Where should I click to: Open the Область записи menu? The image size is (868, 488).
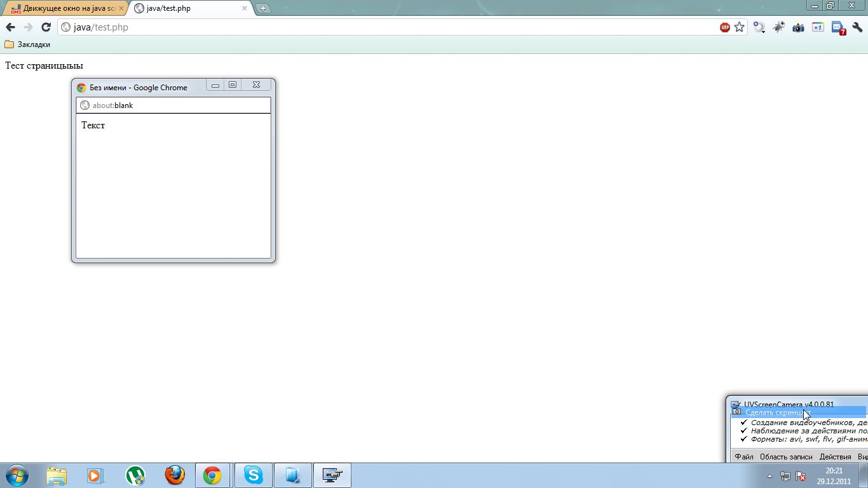786,457
